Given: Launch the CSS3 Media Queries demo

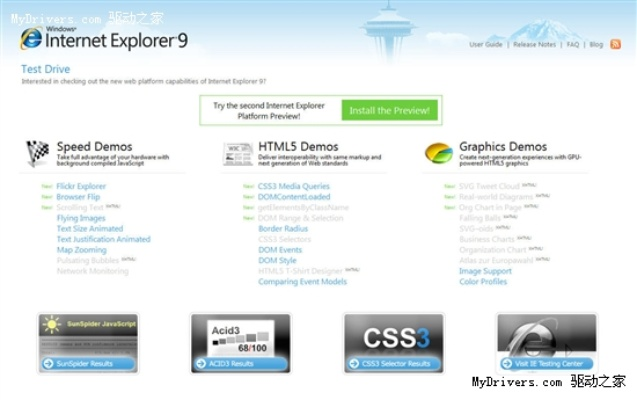Looking at the screenshot, I should point(294,186).
